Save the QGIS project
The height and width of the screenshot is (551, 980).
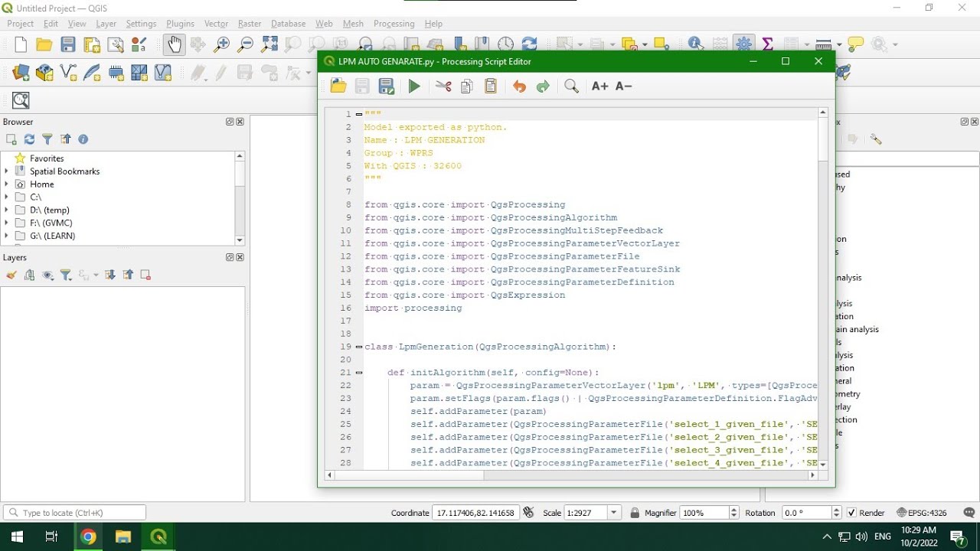(x=68, y=44)
